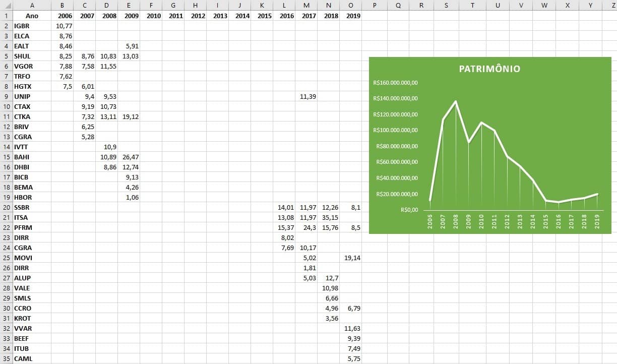
Task: Click value 12,7 in ALUP row
Action: 328,278
